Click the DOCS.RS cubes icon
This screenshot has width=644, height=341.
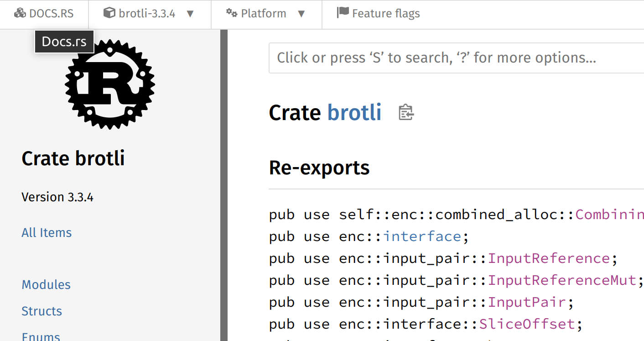(x=20, y=13)
